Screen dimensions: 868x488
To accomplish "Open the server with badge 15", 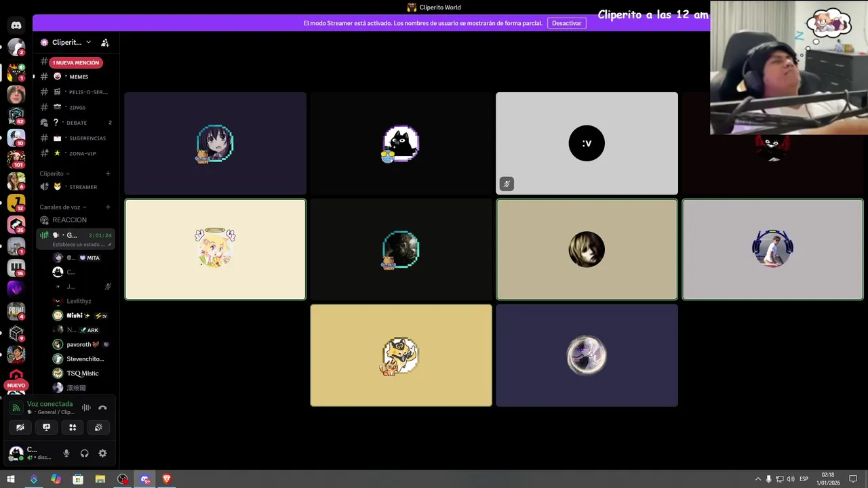I will 16,268.
